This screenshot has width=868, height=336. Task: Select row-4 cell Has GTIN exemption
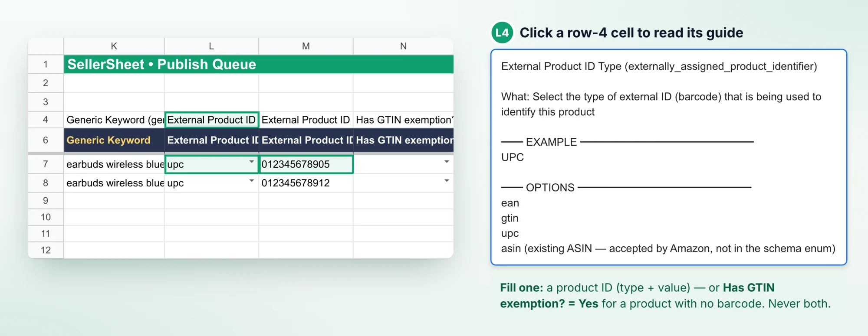click(404, 120)
